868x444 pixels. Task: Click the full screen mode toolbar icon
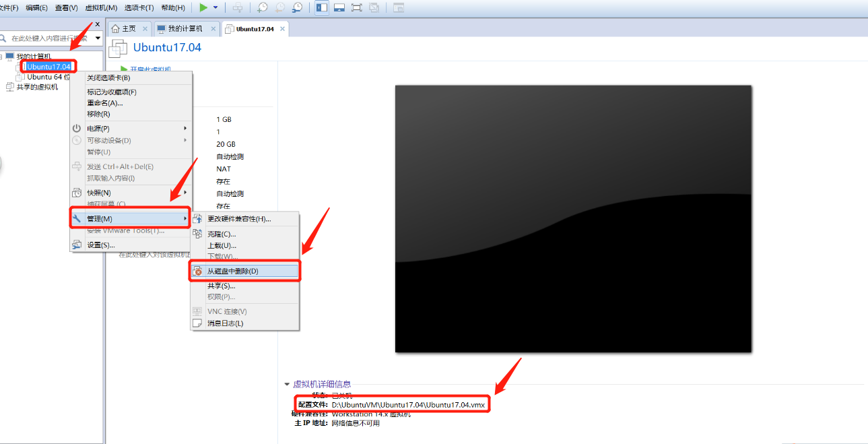point(357,7)
